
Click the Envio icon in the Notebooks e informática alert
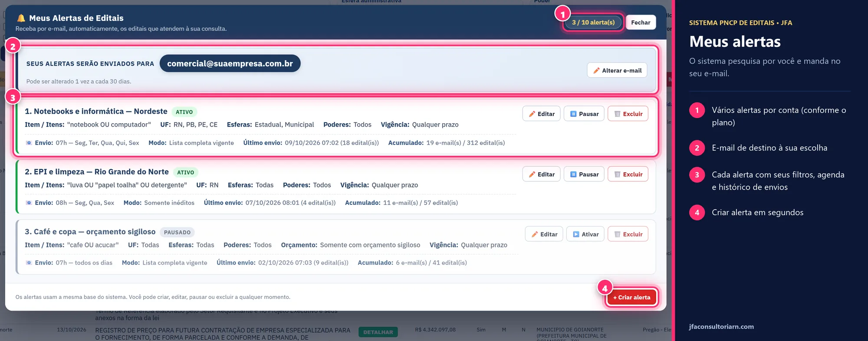pyautogui.click(x=29, y=143)
